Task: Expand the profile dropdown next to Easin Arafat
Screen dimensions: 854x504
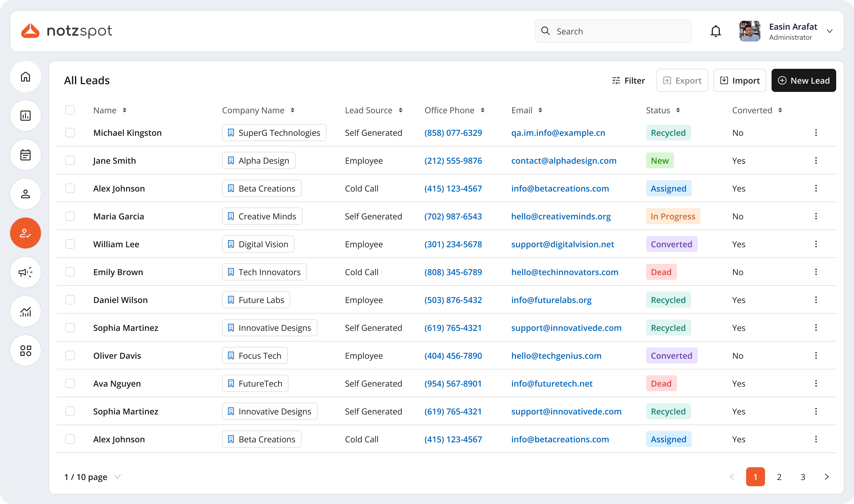Action: pos(830,31)
